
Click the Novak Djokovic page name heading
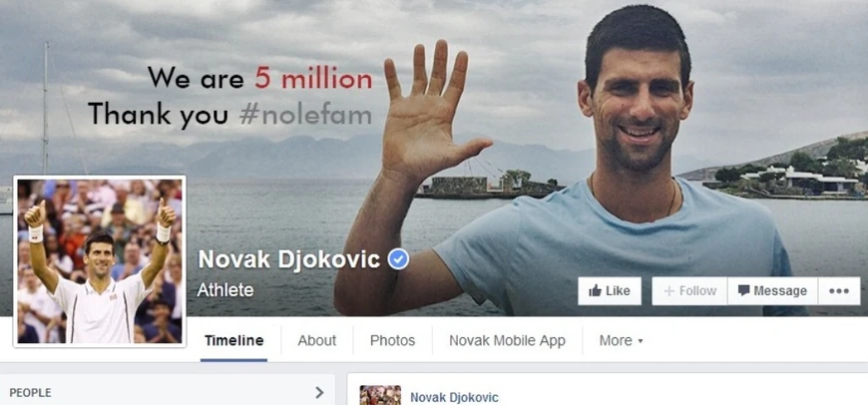coord(289,259)
